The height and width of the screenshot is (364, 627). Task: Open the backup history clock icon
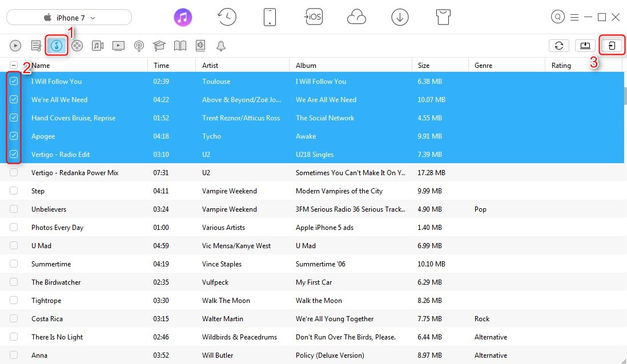[227, 18]
